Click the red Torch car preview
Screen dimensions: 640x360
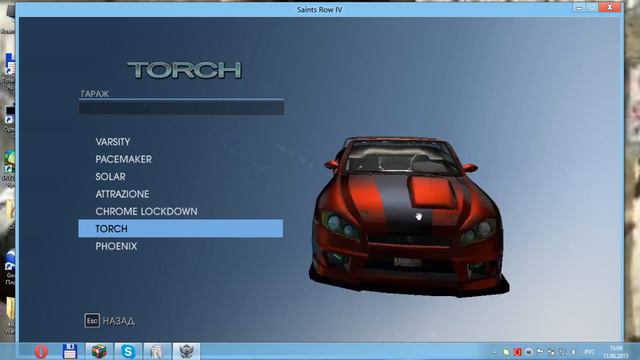click(x=409, y=216)
